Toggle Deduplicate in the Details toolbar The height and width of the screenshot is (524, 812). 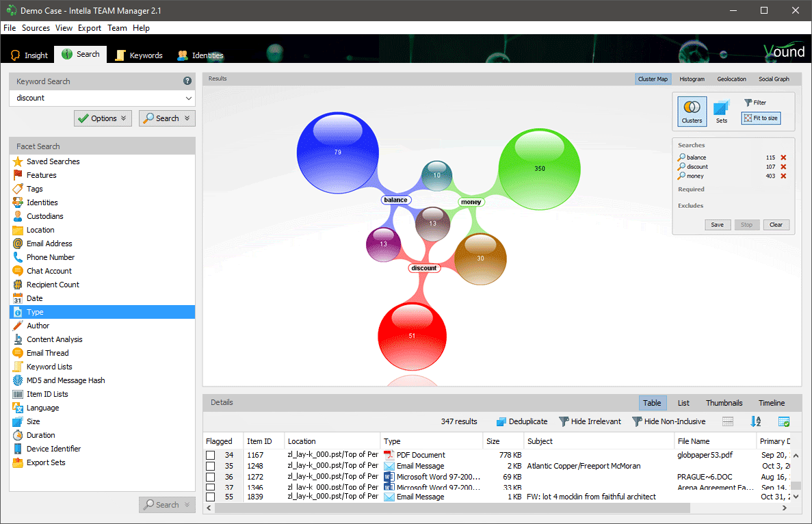(521, 421)
